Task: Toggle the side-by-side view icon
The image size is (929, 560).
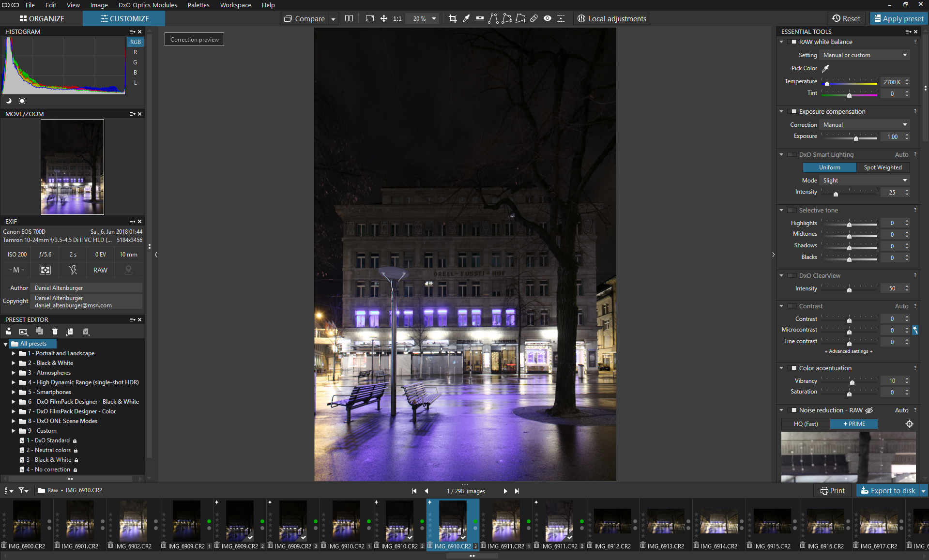Action: click(x=349, y=18)
